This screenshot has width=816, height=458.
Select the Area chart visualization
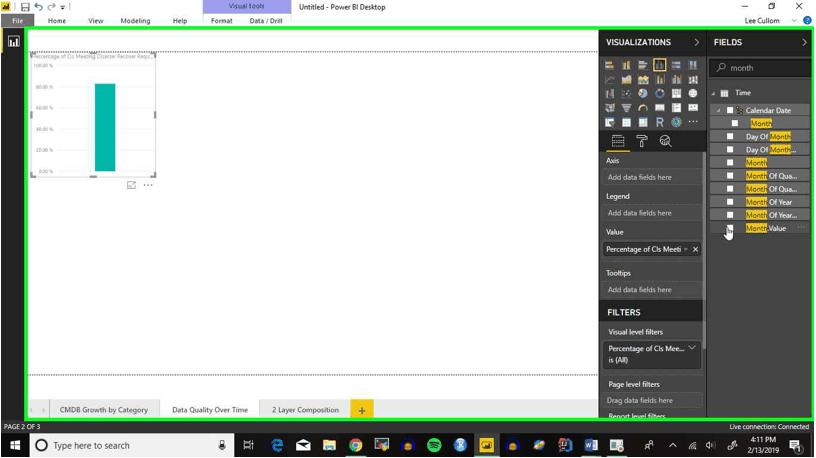(626, 80)
